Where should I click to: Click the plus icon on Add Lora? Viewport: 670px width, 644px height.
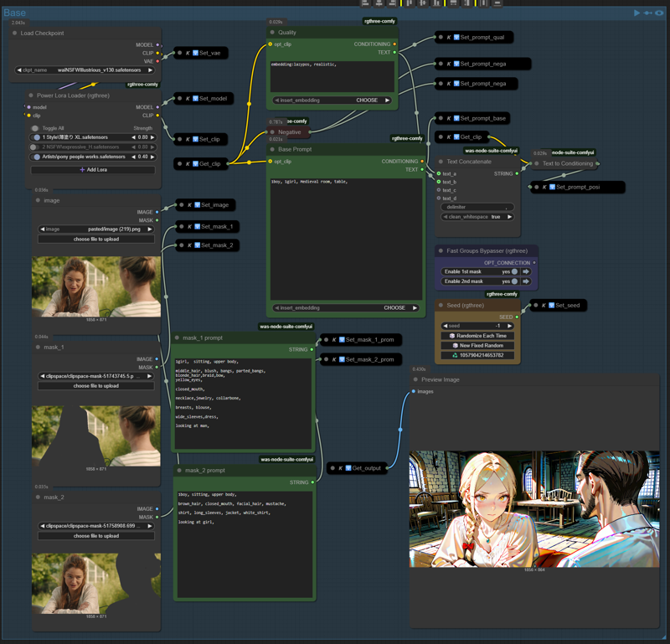point(82,170)
